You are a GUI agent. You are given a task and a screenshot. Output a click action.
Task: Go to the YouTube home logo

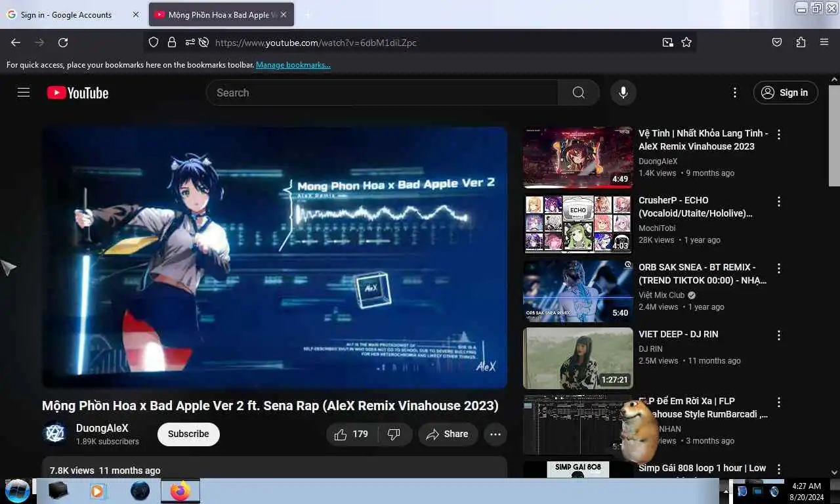[x=77, y=93]
